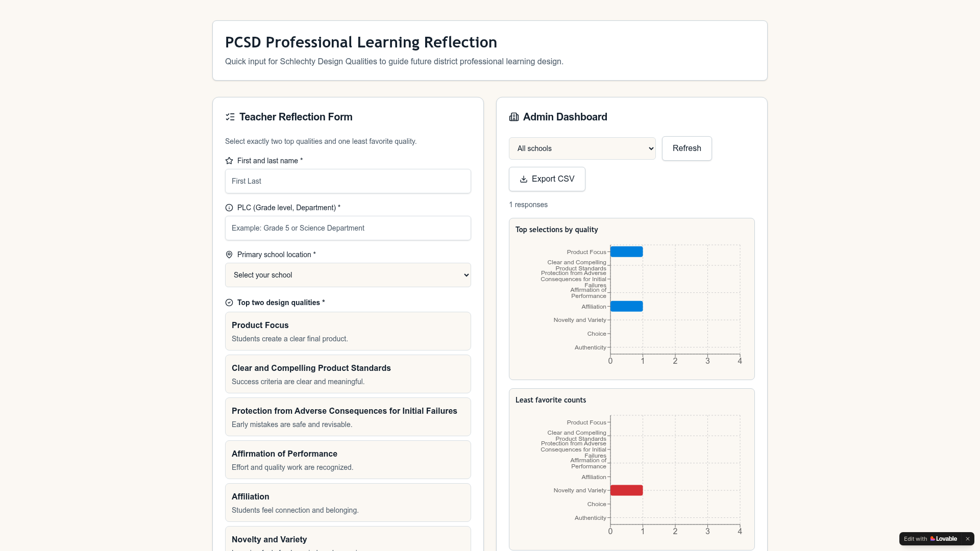Viewport: 980px width, 551px height.
Task: Click the checklist icon beside Teacher Reflection Form
Action: [x=230, y=117]
